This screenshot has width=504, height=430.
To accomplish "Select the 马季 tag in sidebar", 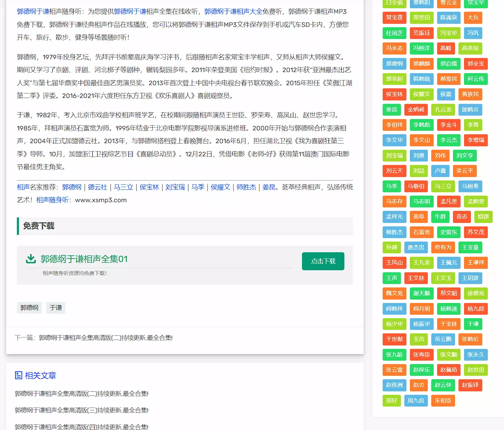I will pos(392,186).
